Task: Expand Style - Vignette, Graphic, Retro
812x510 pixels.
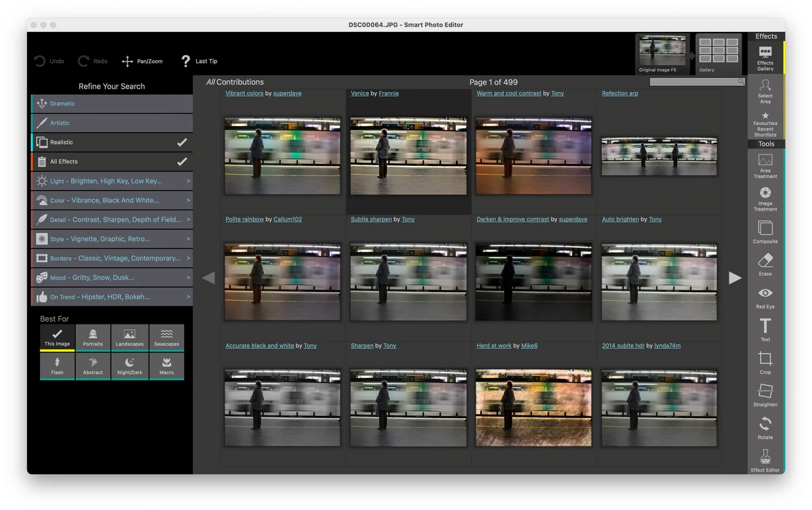Action: 112,238
